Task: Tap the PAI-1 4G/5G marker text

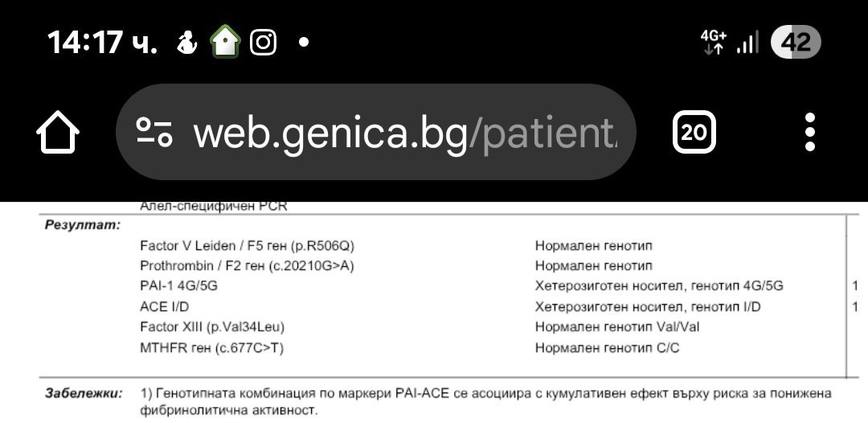Action: pos(178,285)
